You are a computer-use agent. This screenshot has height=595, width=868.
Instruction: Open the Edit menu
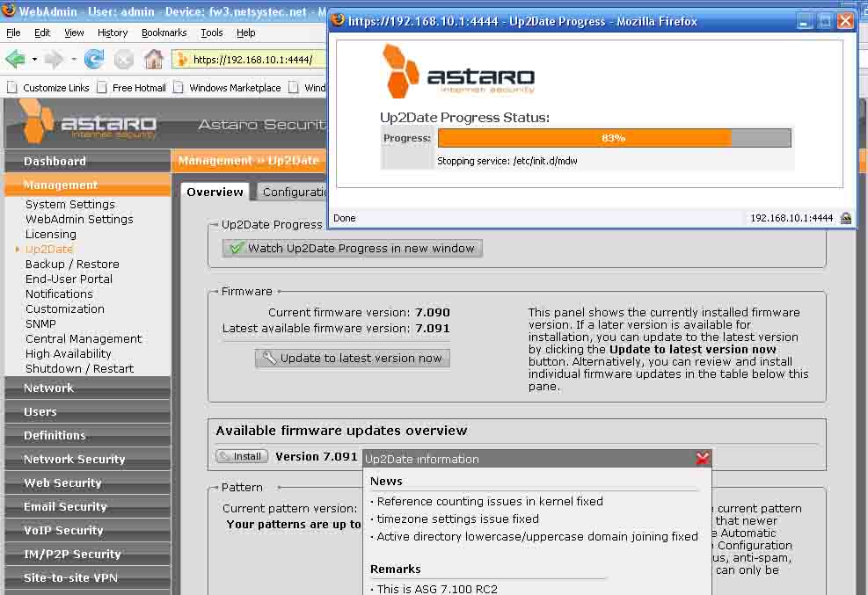point(42,33)
